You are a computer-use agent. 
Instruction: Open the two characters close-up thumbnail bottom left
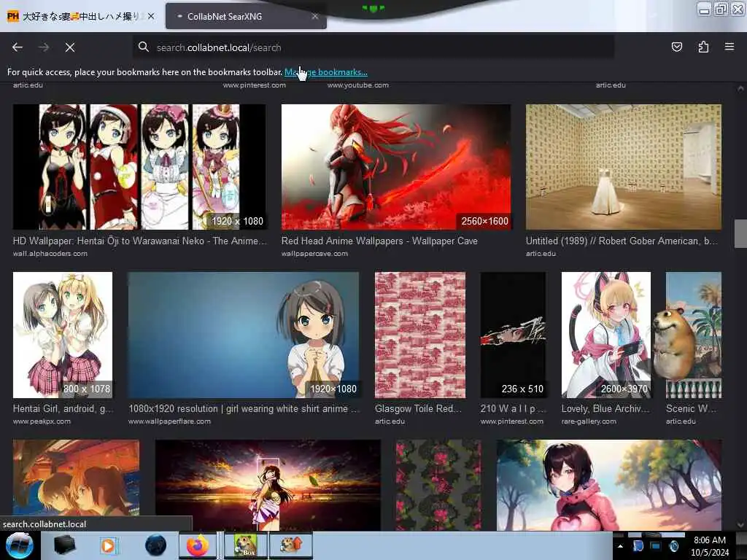(x=76, y=478)
